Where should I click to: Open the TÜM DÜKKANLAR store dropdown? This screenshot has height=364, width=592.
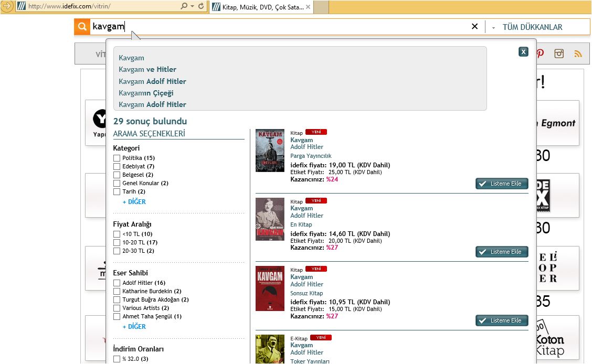[527, 27]
